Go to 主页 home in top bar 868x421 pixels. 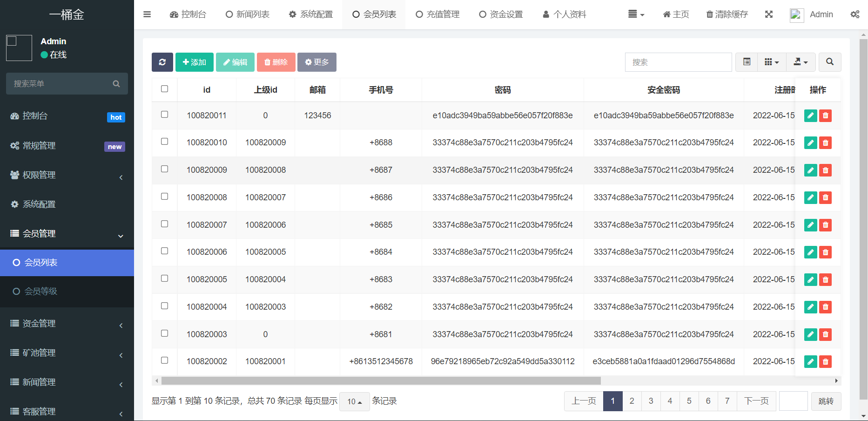tap(676, 14)
